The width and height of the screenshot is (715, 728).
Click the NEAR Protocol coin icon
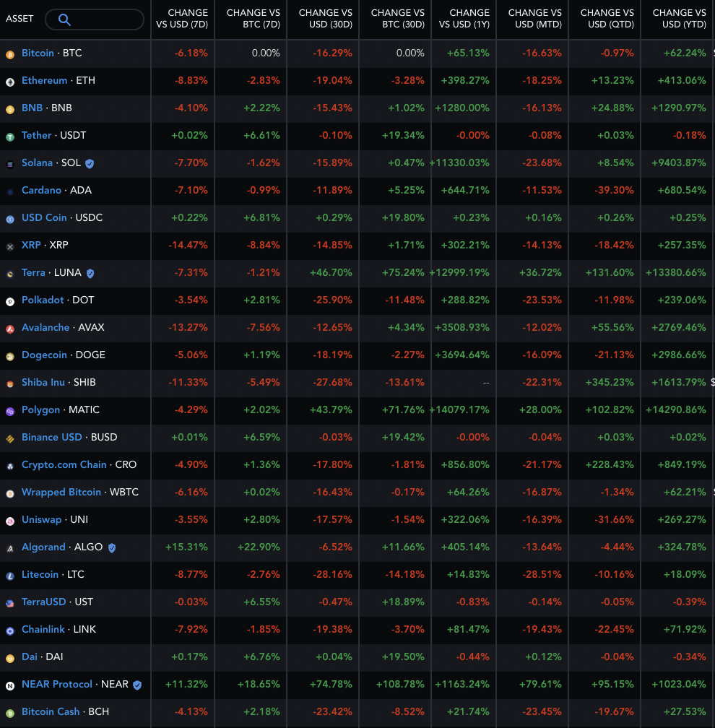[x=10, y=686]
